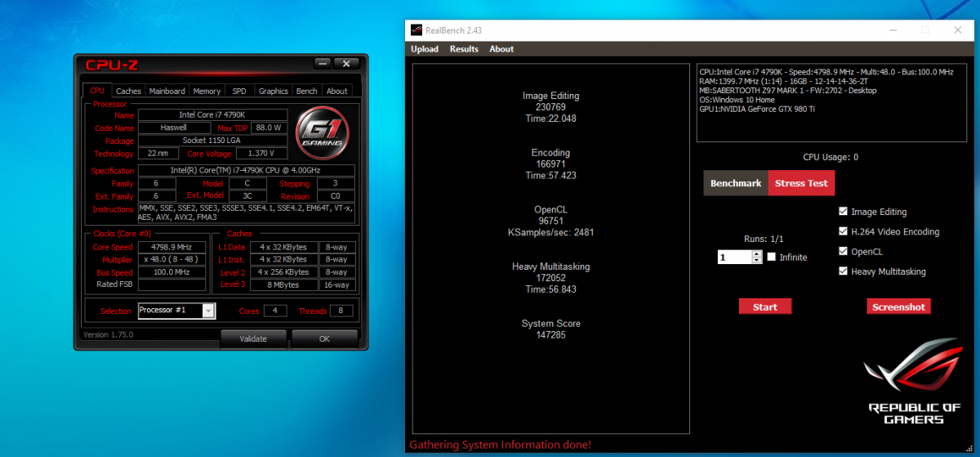Screen dimensions: 980x457
Task: Click the Cores value 4
Action: [x=274, y=311]
